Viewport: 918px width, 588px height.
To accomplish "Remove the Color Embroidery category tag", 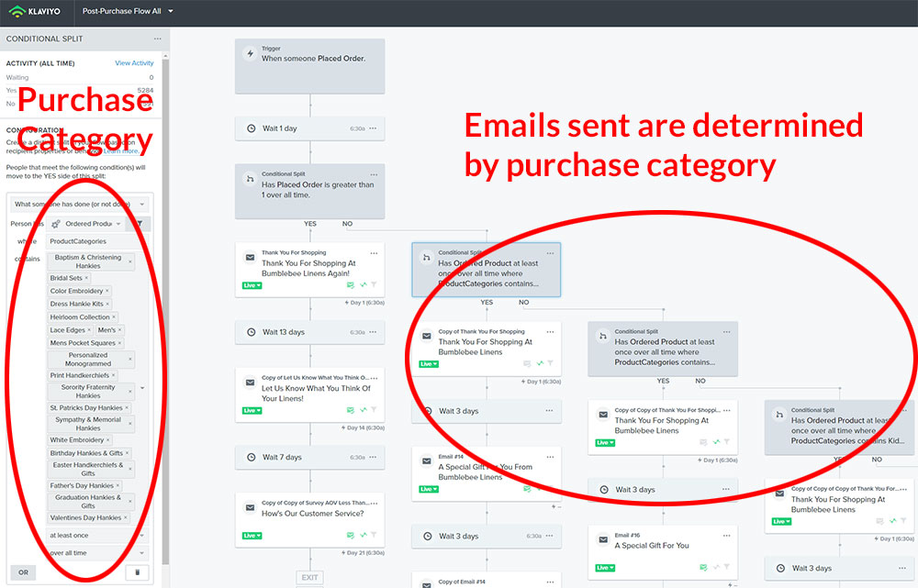I will pos(107,292).
